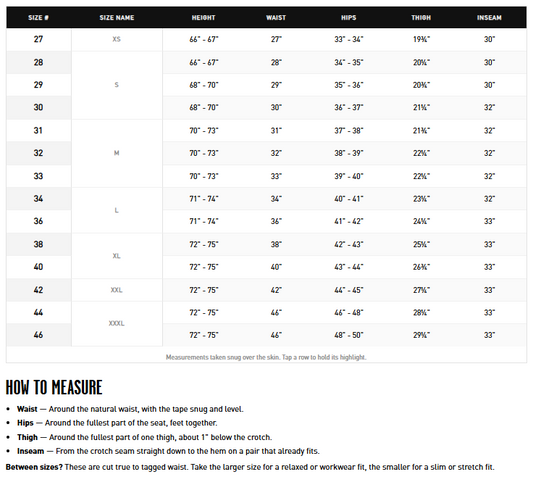Select the size 27 row
Viewport: 533px width, 477px height.
266,39
